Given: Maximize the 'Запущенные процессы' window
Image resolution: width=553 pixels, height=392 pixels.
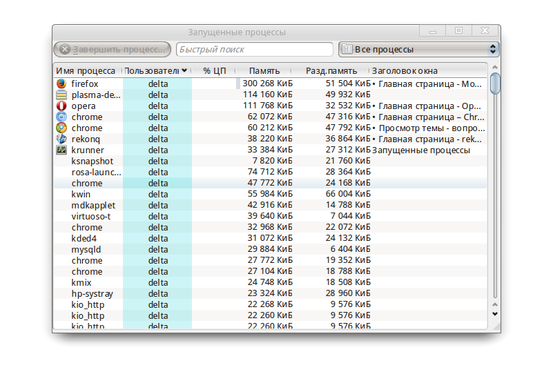Looking at the screenshot, I should pos(458,30).
